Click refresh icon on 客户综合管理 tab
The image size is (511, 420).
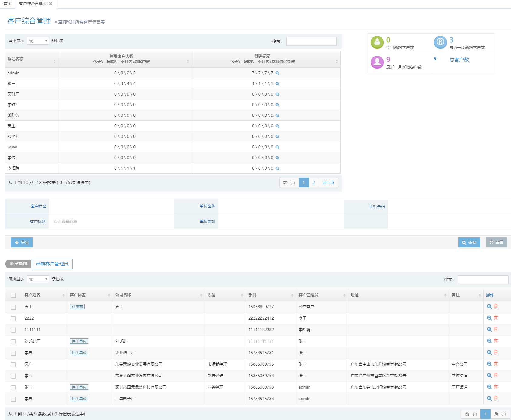coord(46,4)
